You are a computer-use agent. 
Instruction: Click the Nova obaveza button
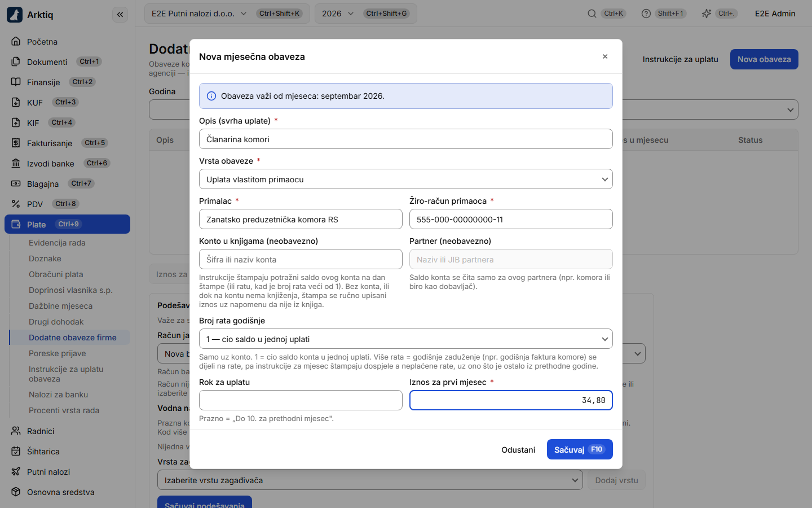click(x=764, y=59)
